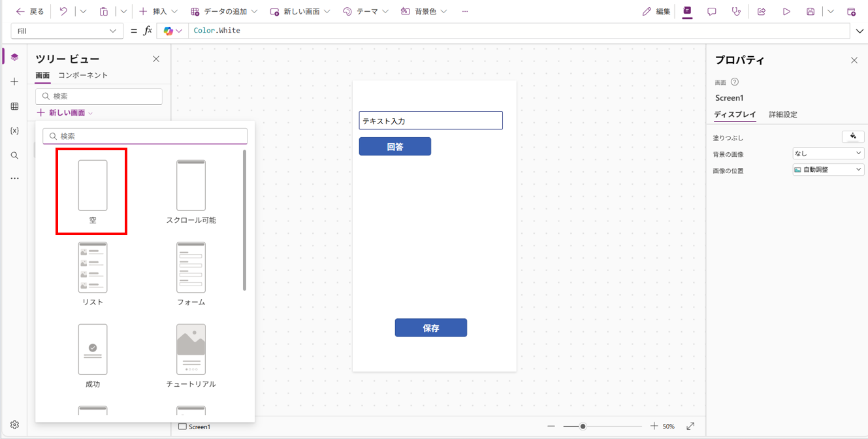Open the 新しい画面 toolbar menu

(x=300, y=12)
